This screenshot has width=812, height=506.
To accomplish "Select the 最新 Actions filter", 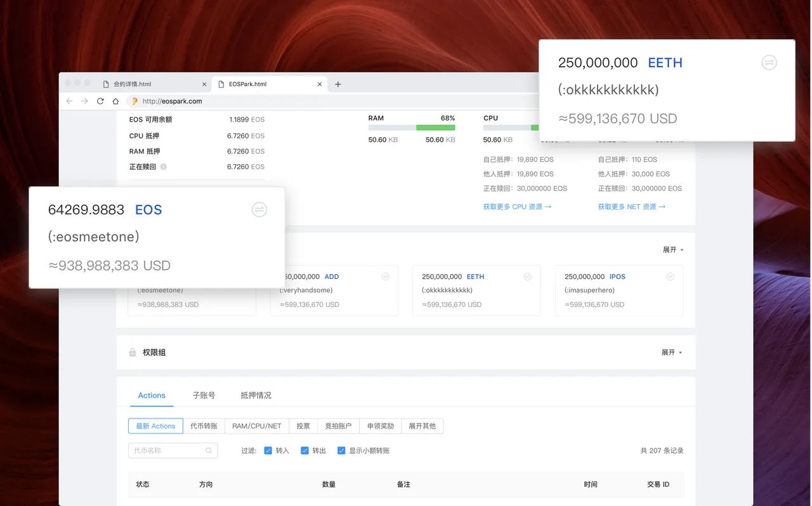I will [x=155, y=425].
